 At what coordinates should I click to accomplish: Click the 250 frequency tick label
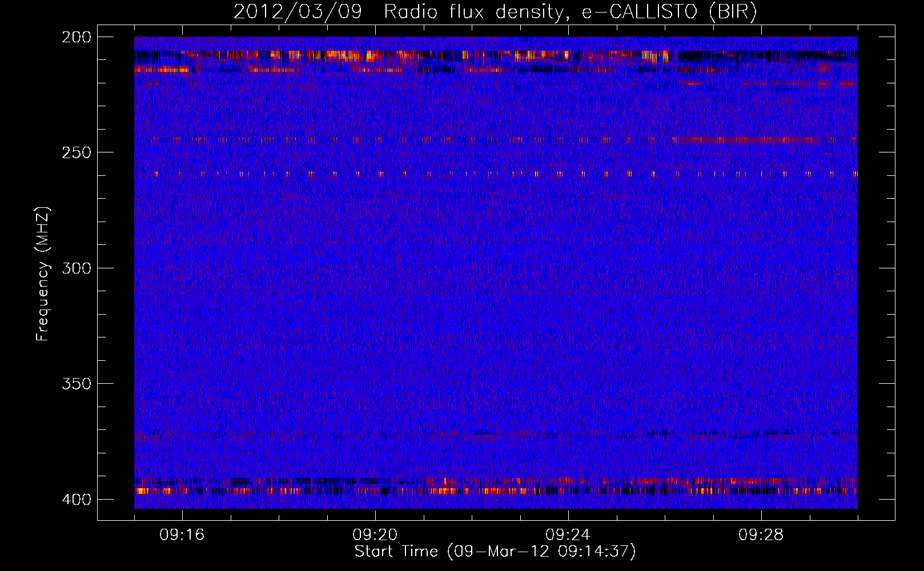coord(76,152)
